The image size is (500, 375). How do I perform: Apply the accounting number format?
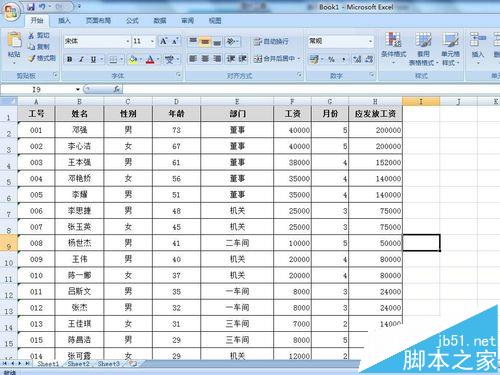pos(314,59)
